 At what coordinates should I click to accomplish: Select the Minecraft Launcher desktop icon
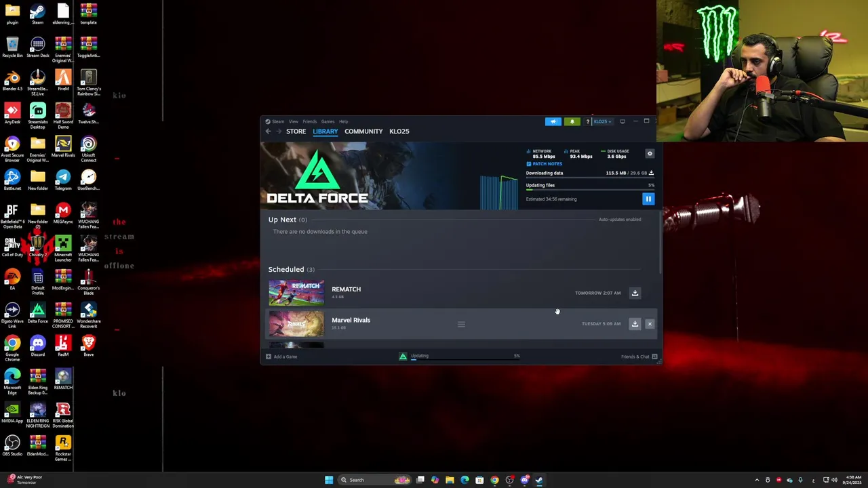pos(63,247)
